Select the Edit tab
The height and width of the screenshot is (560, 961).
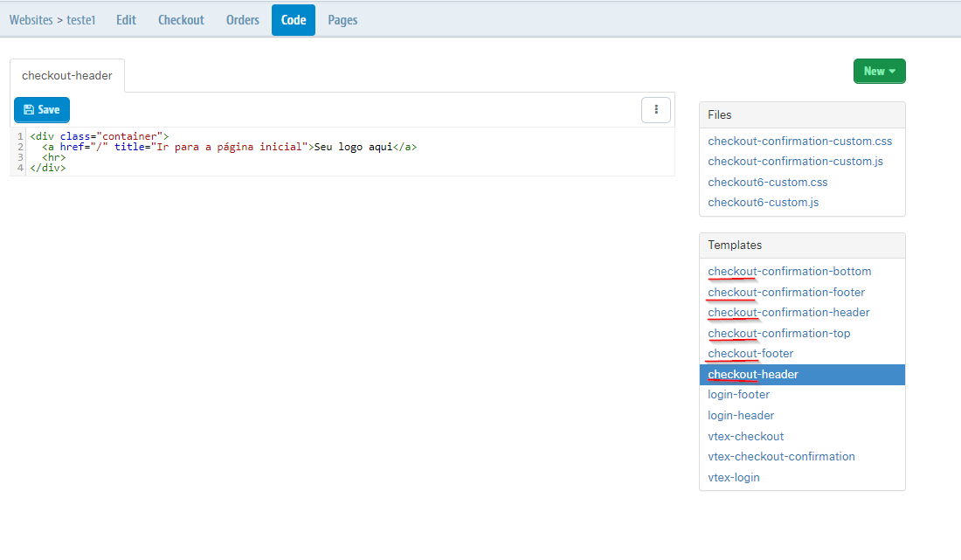click(127, 20)
